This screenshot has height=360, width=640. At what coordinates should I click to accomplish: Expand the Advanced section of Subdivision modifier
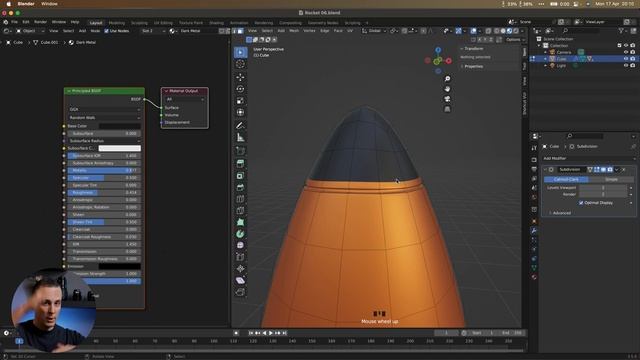pos(562,213)
